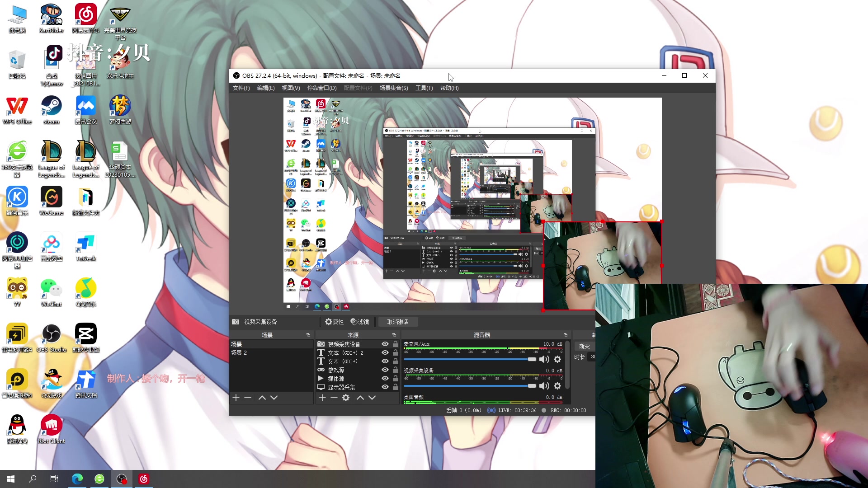Open filters (滤镜) for selected source
Image resolution: width=868 pixels, height=488 pixels.
[360, 322]
